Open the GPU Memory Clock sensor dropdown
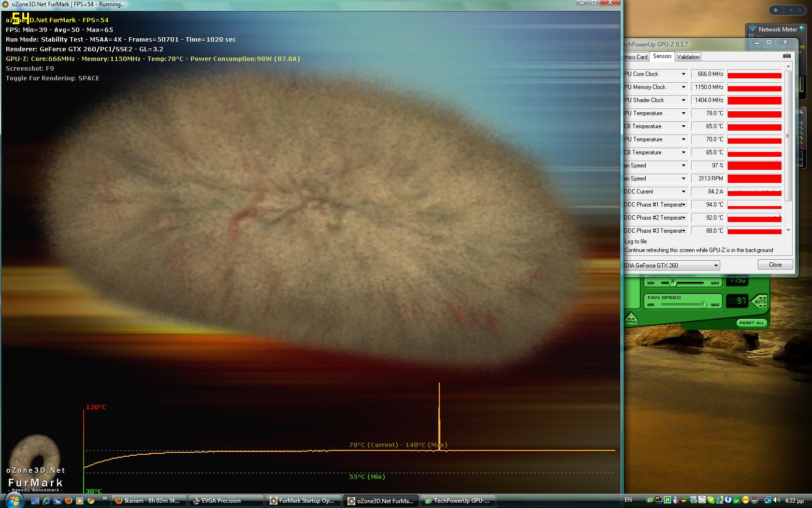Screen dimensions: 812x508 click(683, 87)
